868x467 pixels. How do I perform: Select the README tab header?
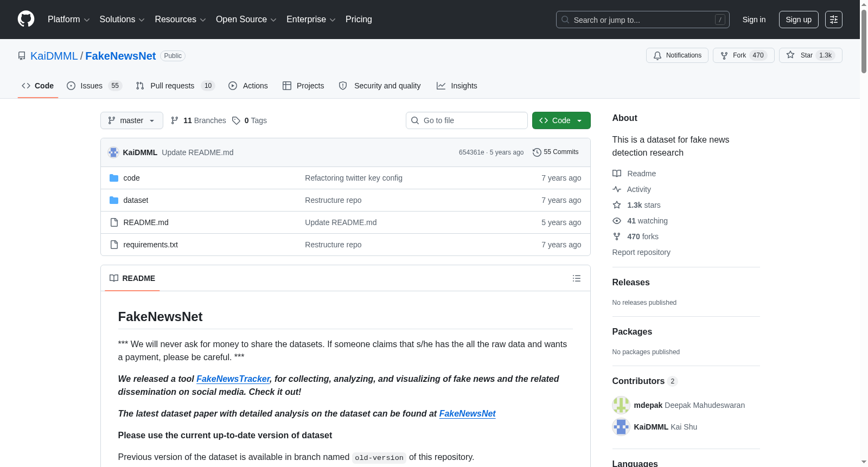click(132, 278)
